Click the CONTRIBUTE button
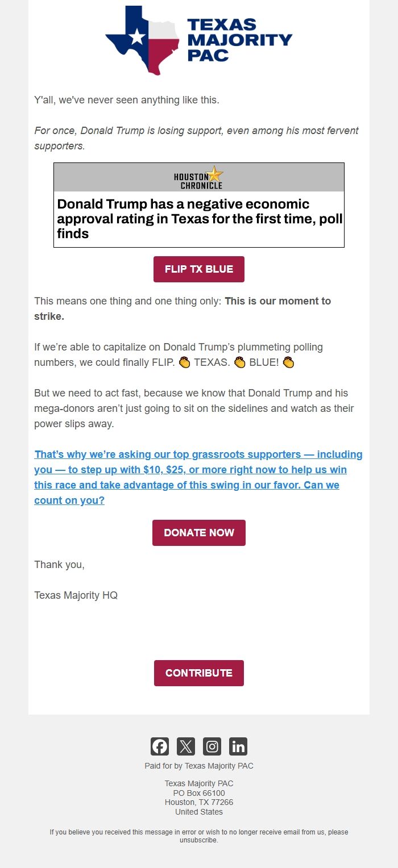398x868 pixels. 199,673
